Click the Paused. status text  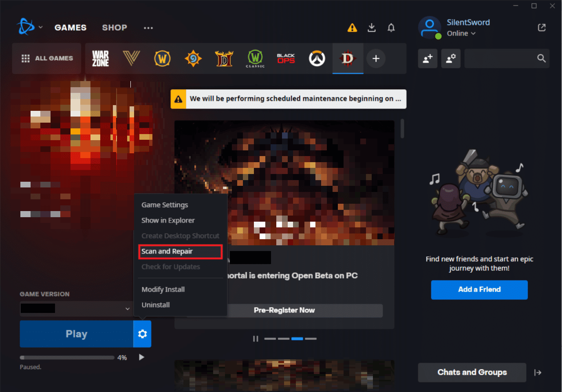(x=31, y=367)
